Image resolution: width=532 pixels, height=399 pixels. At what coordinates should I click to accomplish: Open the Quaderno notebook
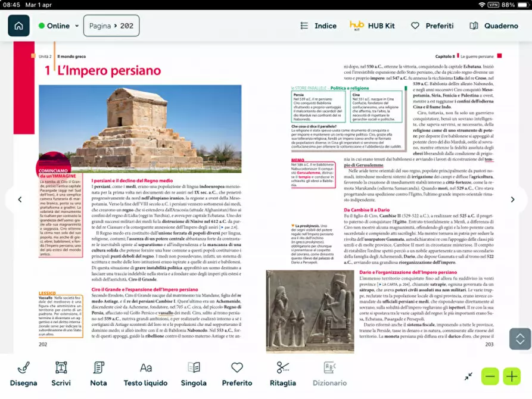(x=494, y=26)
